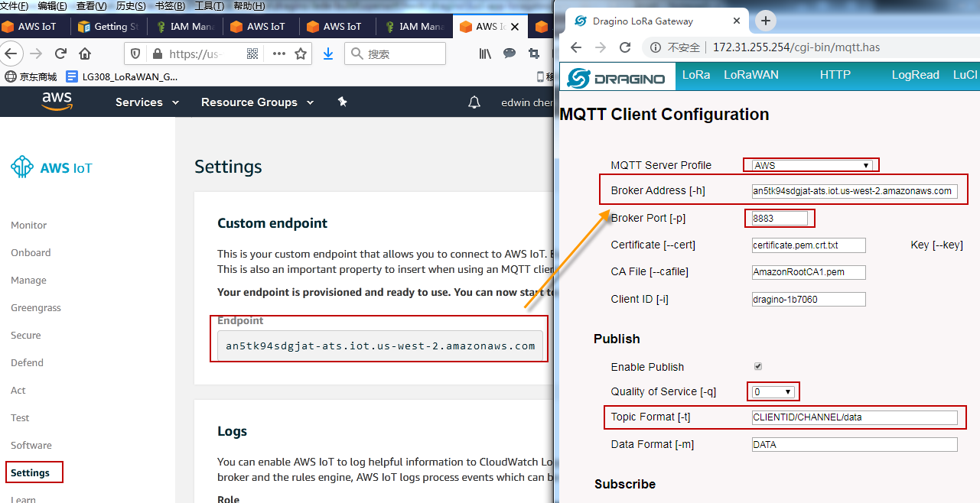The height and width of the screenshot is (503, 980).
Task: Open the Firefox library icon
Action: pyautogui.click(x=485, y=54)
